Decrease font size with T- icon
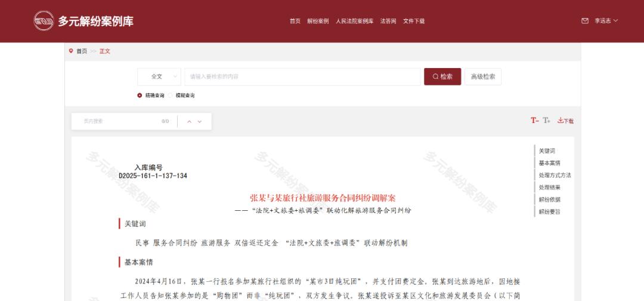The width and height of the screenshot is (644, 301). (x=534, y=121)
